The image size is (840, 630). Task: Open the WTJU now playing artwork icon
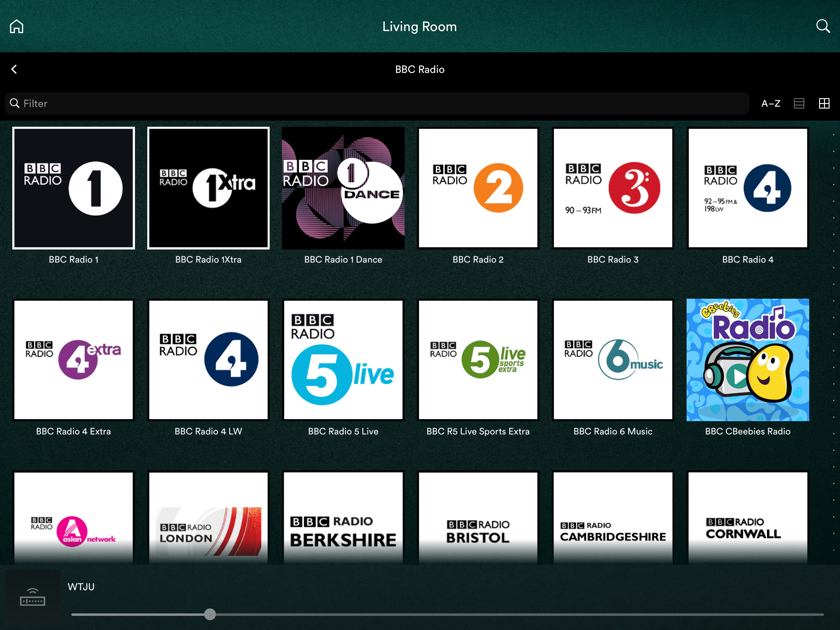pos(33,596)
